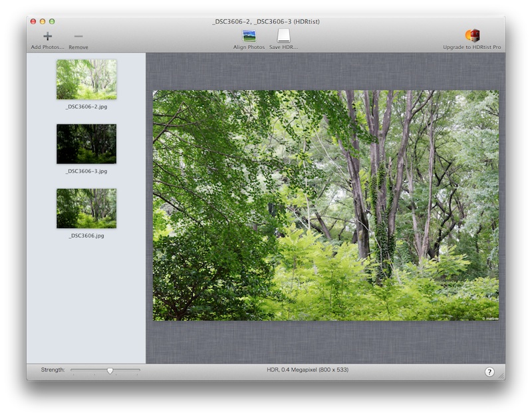Open the Upgrade to HDRtist Pro icon
The width and height of the screenshot is (532, 417).
[472, 36]
